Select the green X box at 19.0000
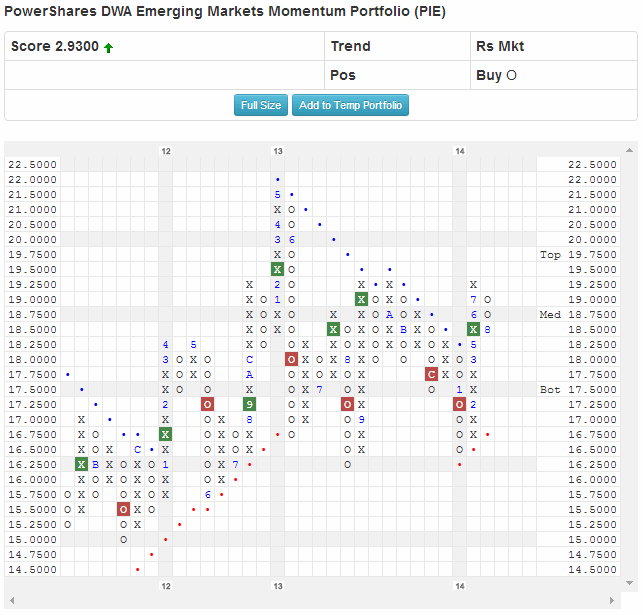Image resolution: width=643 pixels, height=615 pixels. [361, 299]
